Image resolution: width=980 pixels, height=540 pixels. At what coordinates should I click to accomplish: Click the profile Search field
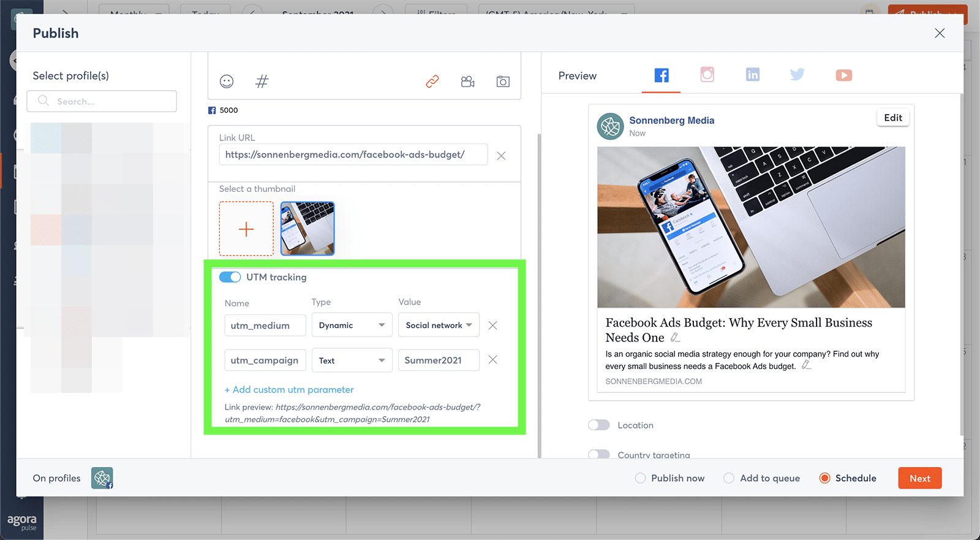(102, 101)
